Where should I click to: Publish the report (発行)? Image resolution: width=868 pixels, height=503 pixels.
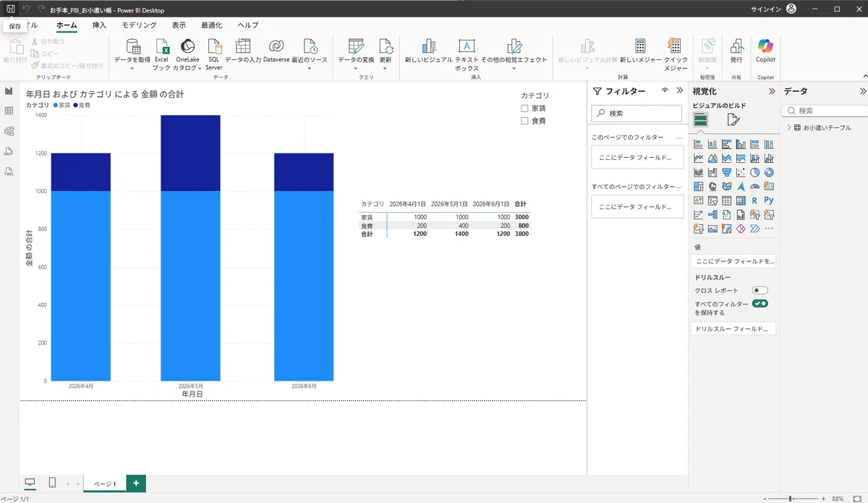click(736, 51)
